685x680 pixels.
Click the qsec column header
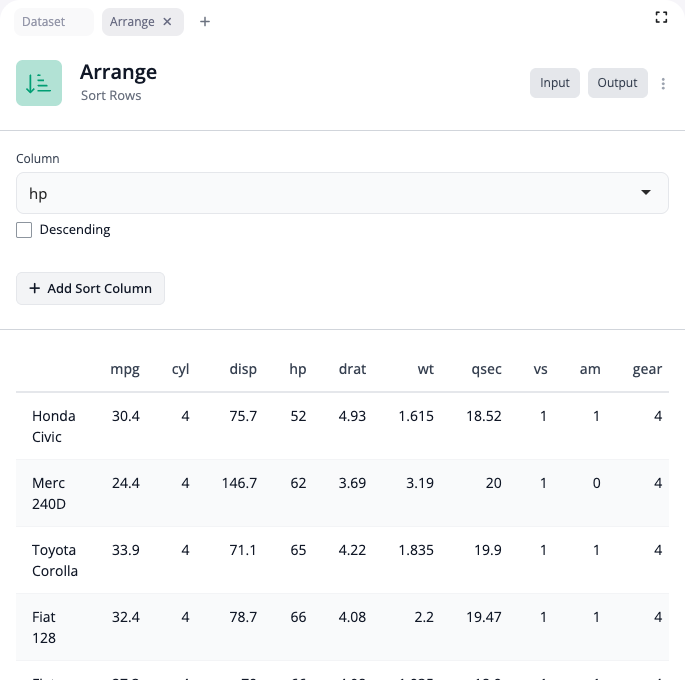[486, 369]
